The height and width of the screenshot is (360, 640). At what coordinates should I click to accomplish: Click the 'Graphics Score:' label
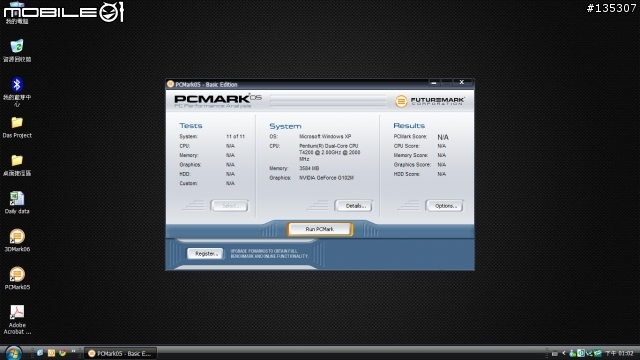(412, 165)
